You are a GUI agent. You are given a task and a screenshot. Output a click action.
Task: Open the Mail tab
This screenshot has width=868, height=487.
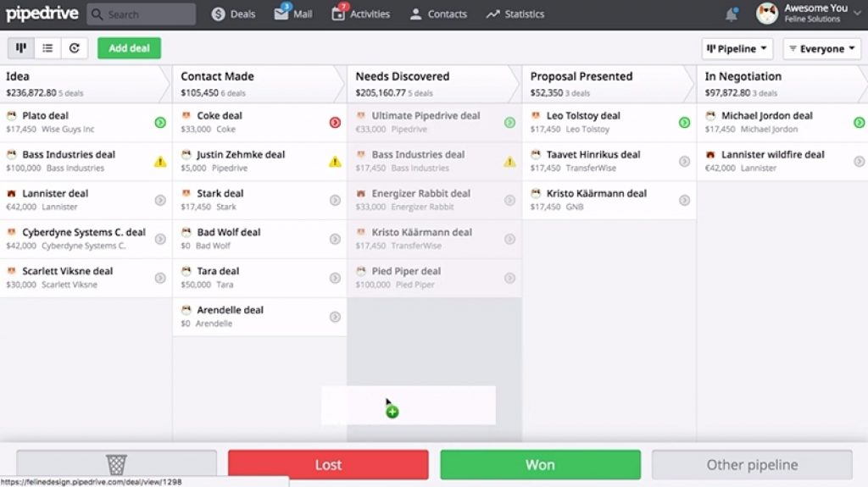[x=294, y=14]
